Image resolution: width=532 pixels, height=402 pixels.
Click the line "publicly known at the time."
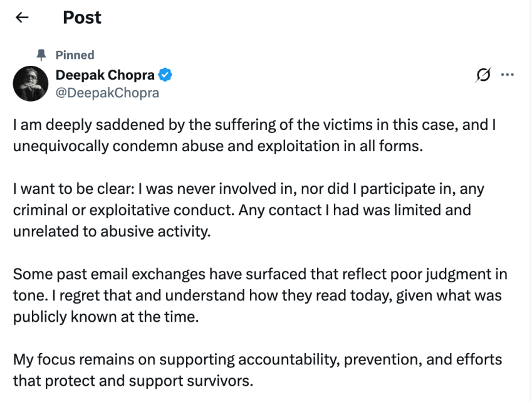tap(105, 317)
